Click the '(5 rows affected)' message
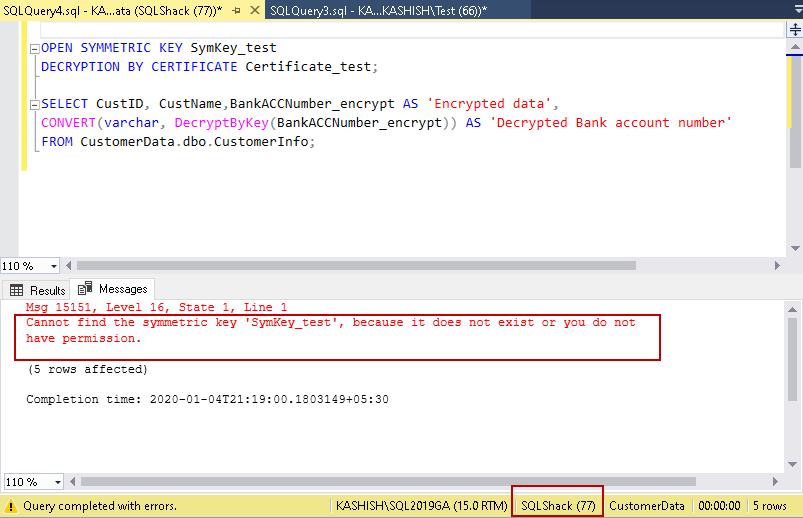The width and height of the screenshot is (803, 518). [x=88, y=369]
